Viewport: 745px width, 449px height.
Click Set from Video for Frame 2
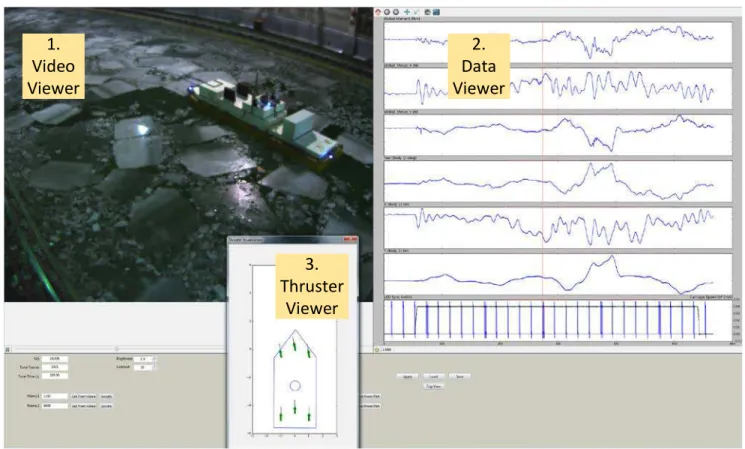point(84,406)
